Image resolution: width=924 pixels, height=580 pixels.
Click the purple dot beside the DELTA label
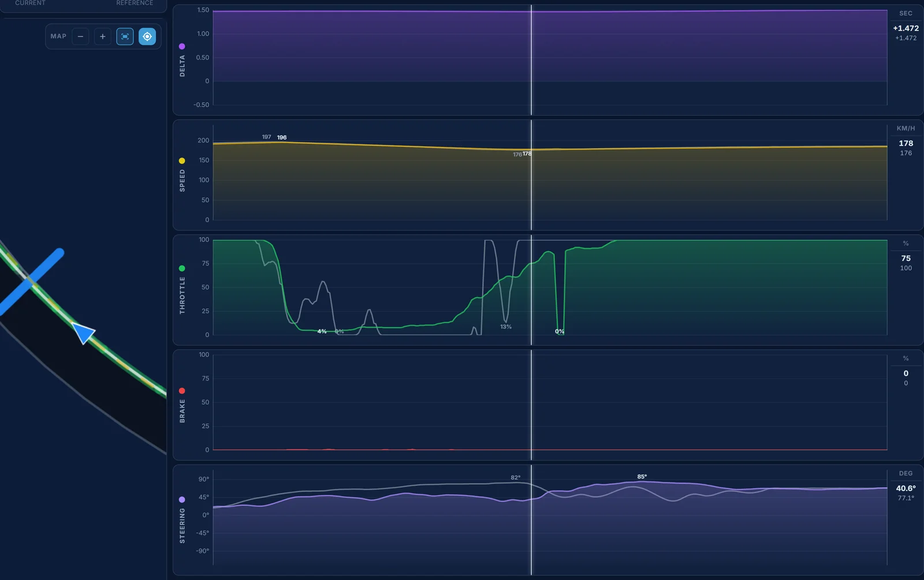pos(182,46)
